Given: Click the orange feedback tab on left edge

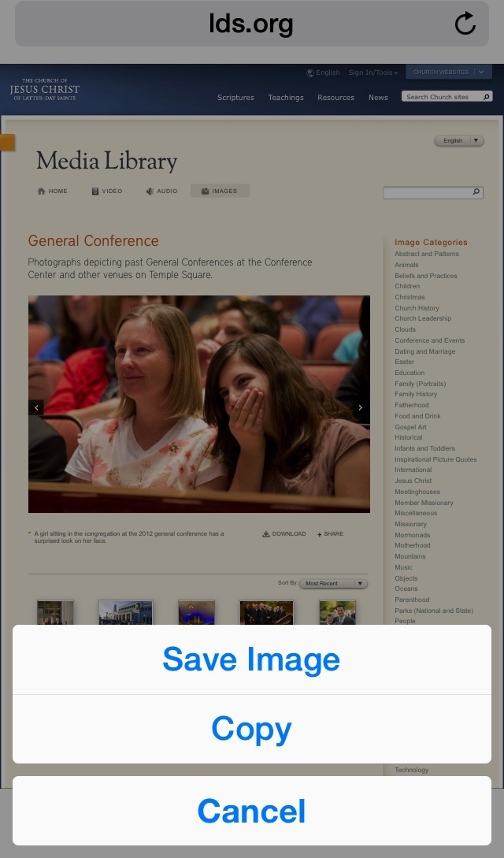Looking at the screenshot, I should 7,143.
